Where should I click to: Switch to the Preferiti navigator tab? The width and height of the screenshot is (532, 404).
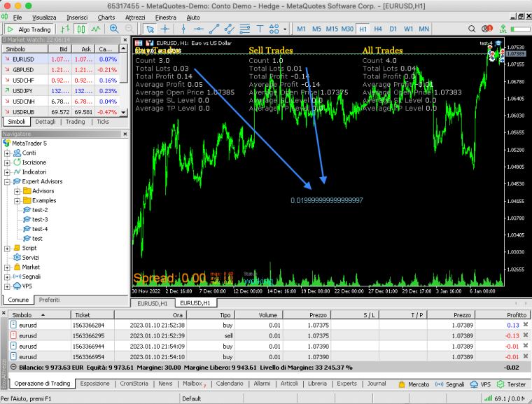tap(49, 300)
